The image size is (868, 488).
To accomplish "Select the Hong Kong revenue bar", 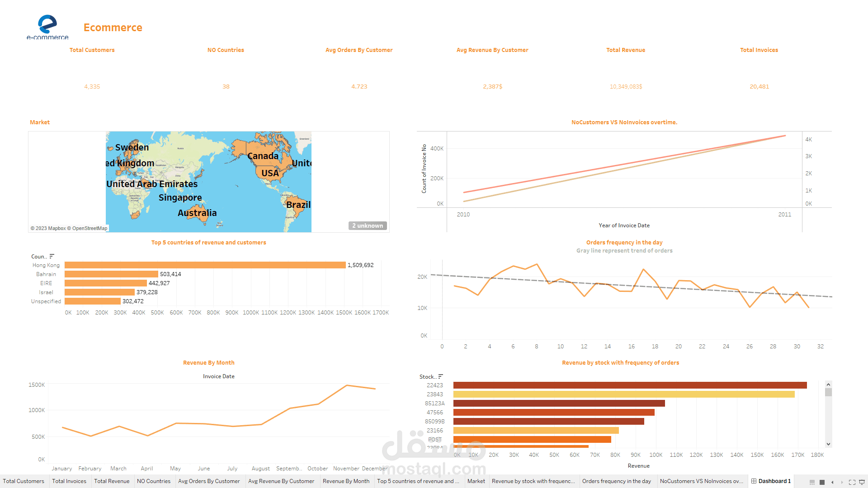I will 205,265.
